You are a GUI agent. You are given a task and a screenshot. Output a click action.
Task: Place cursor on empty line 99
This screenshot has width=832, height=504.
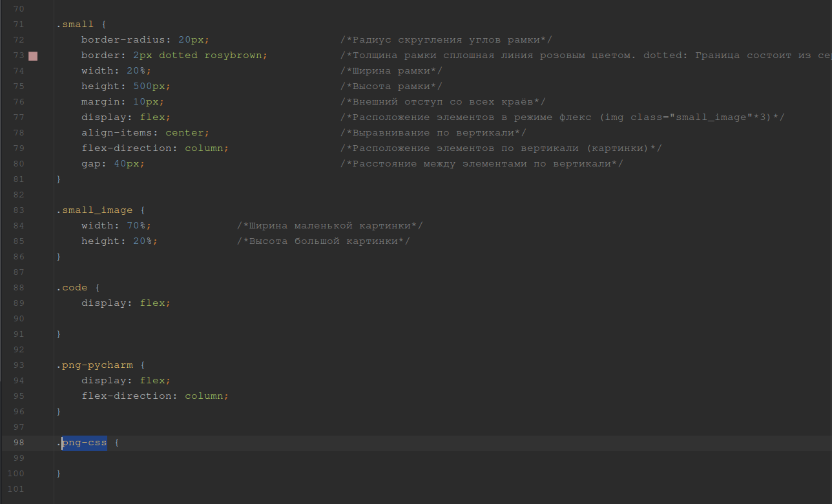tap(194, 458)
